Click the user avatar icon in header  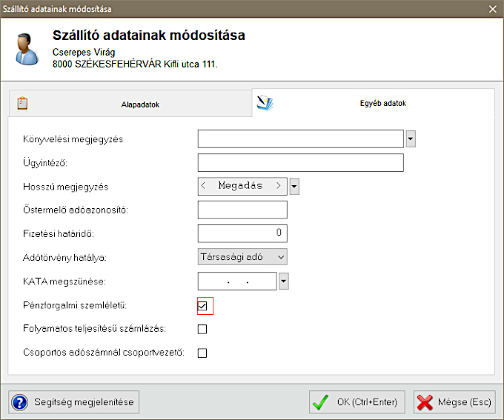(27, 49)
